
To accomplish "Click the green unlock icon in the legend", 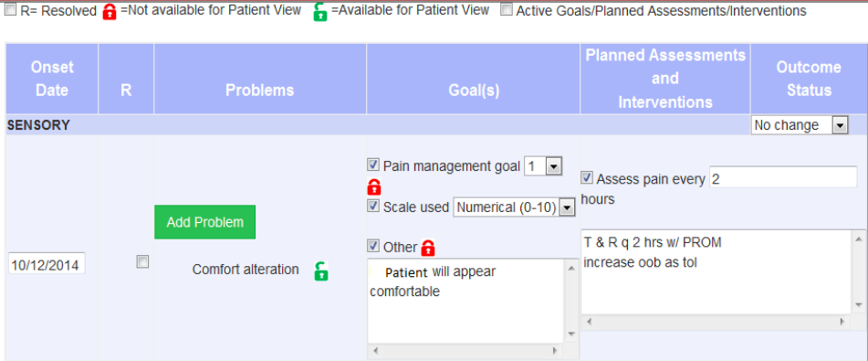I will tap(320, 12).
